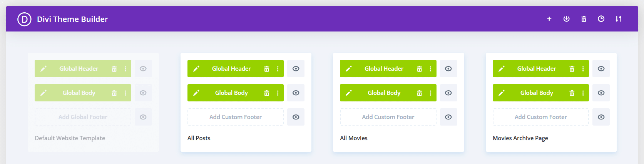Edit Global Header in All Posts
This screenshot has height=164, width=644.
tap(196, 69)
